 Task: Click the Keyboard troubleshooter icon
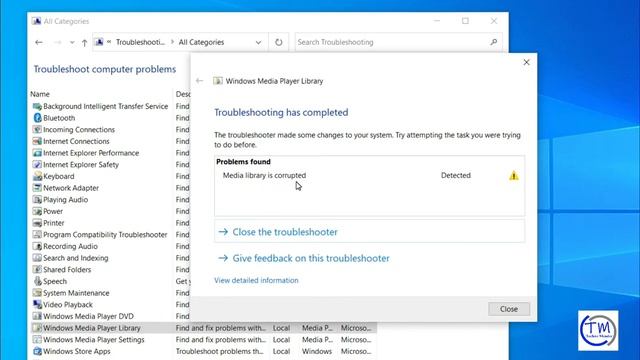(37, 176)
